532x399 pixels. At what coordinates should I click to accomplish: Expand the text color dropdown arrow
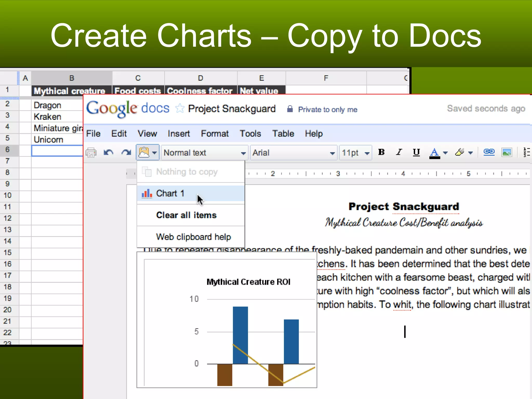[x=445, y=153]
